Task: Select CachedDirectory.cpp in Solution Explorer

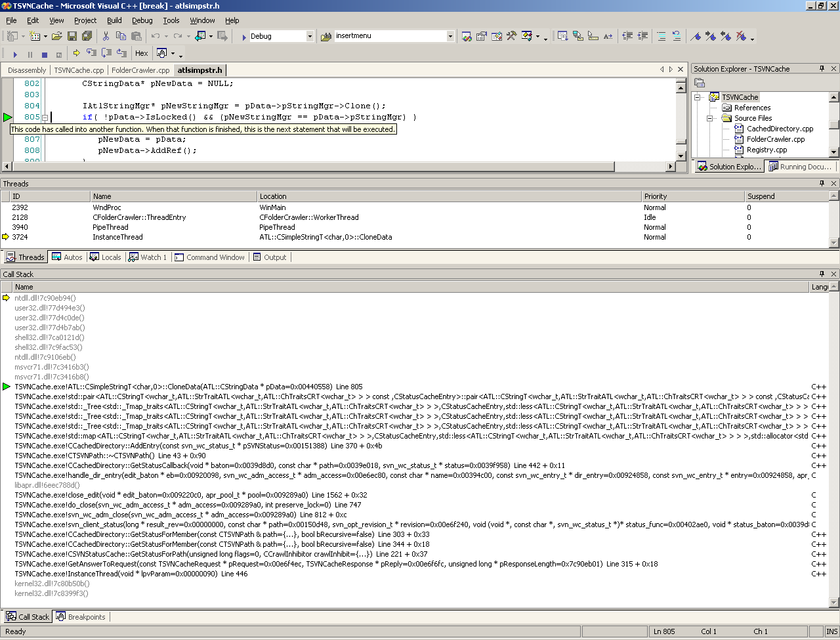Action: point(780,129)
